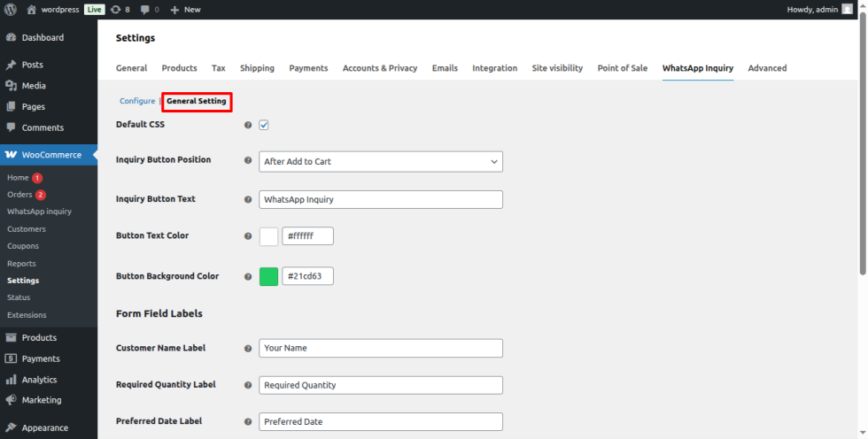Image resolution: width=868 pixels, height=439 pixels.
Task: Open the WhatsApp inquiry submenu link
Action: pyautogui.click(x=39, y=212)
